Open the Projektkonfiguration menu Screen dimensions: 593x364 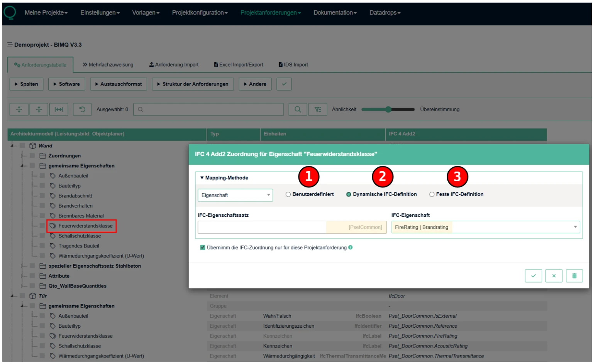200,13
